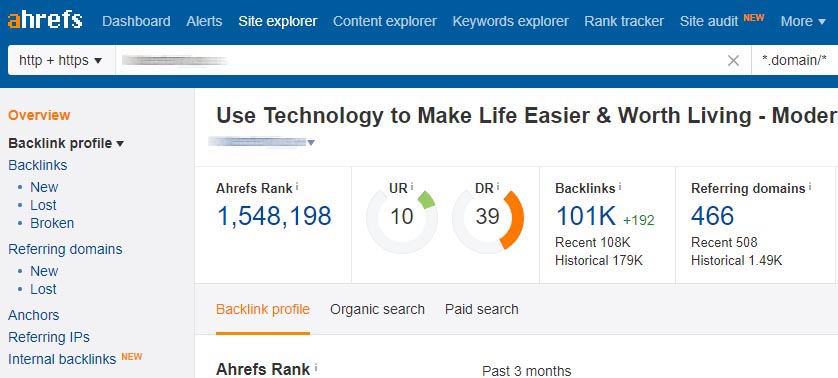Viewport: 838px width, 378px height.
Task: Open the http + https protocol dropdown
Action: [x=61, y=60]
